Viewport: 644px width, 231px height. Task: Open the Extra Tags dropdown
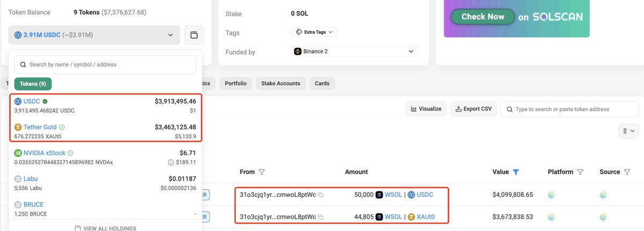[x=314, y=32]
